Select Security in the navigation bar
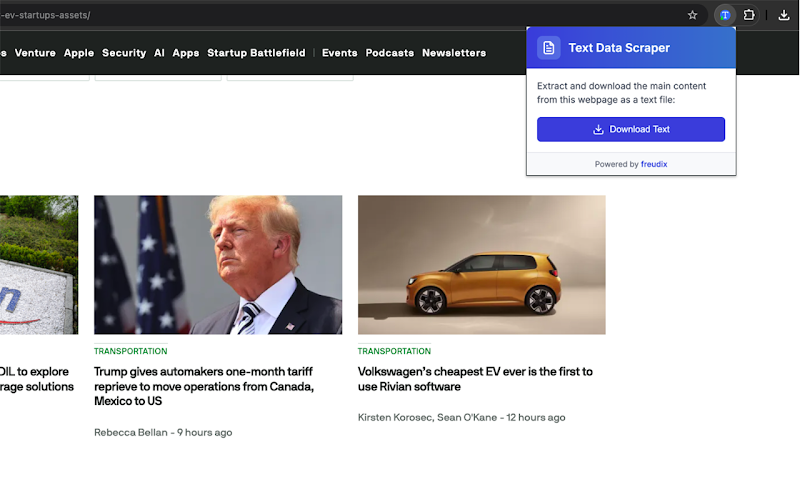The width and height of the screenshot is (800, 500). pos(124,53)
